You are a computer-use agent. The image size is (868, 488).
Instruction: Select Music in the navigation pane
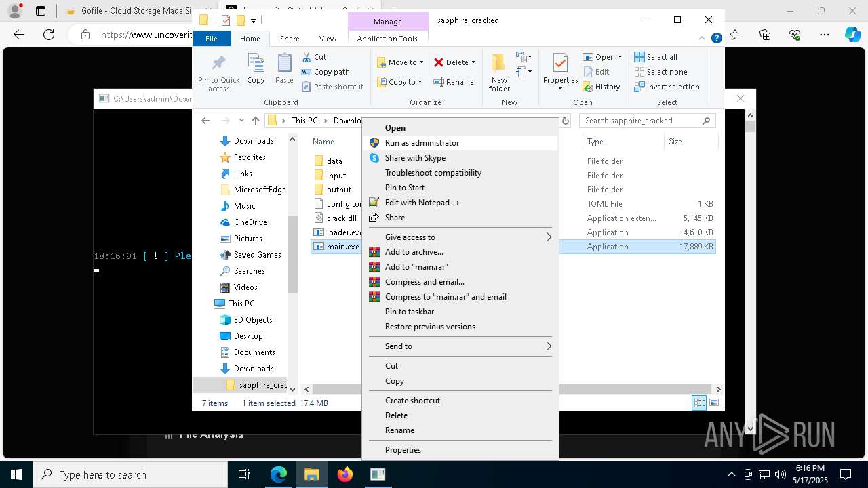click(x=244, y=206)
